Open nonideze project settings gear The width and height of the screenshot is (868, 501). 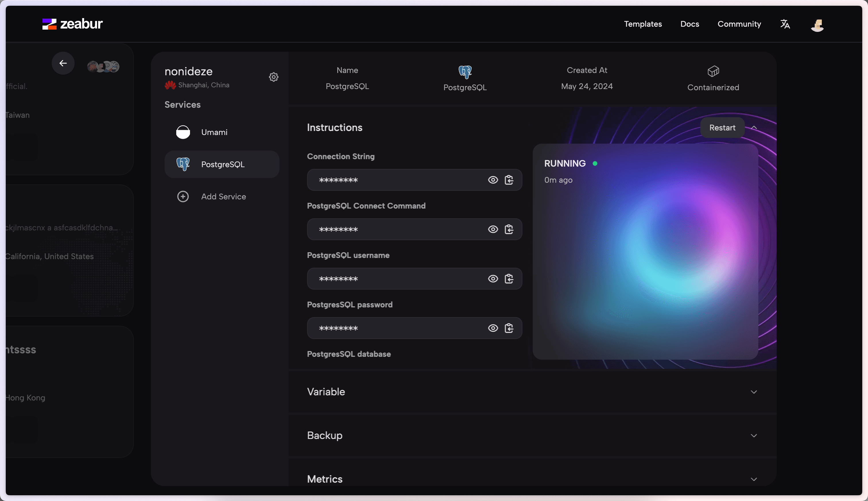pyautogui.click(x=274, y=77)
